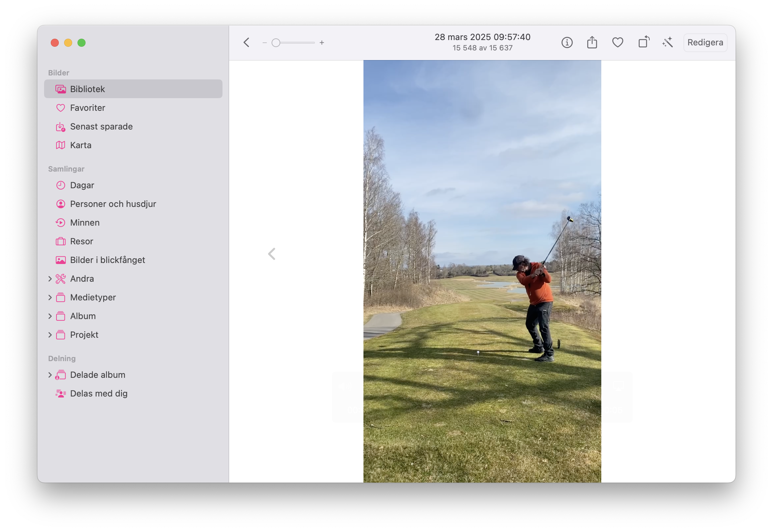Adjust the zoom slider knob
The height and width of the screenshot is (532, 773).
click(x=276, y=43)
